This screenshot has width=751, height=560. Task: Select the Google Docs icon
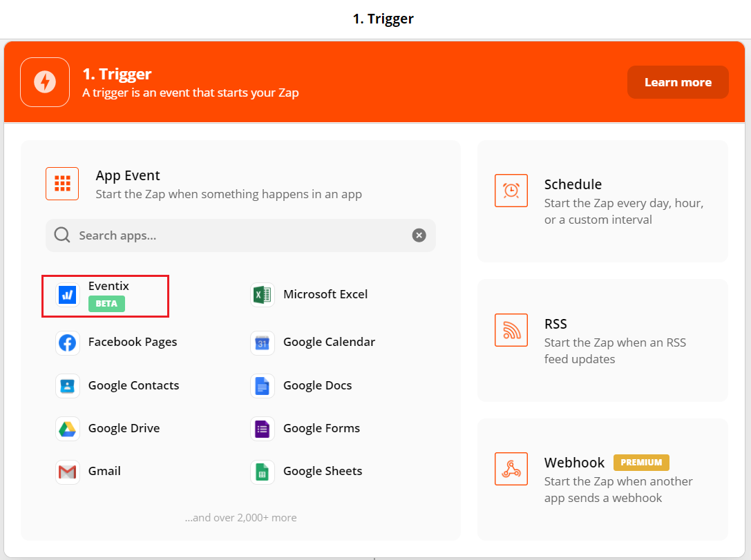pyautogui.click(x=263, y=386)
